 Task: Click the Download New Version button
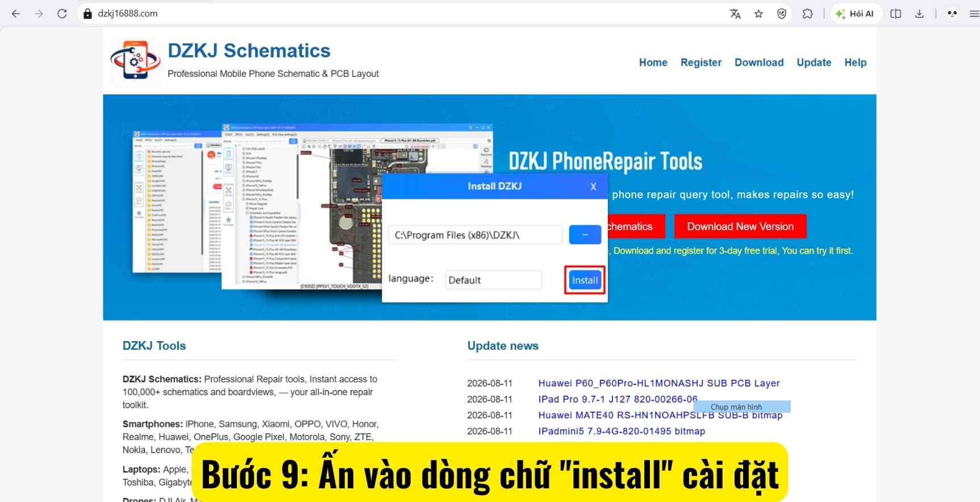pos(740,226)
